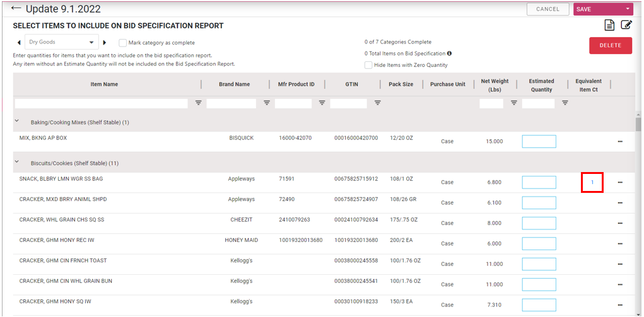Open GTIN filter options icon

tap(377, 103)
